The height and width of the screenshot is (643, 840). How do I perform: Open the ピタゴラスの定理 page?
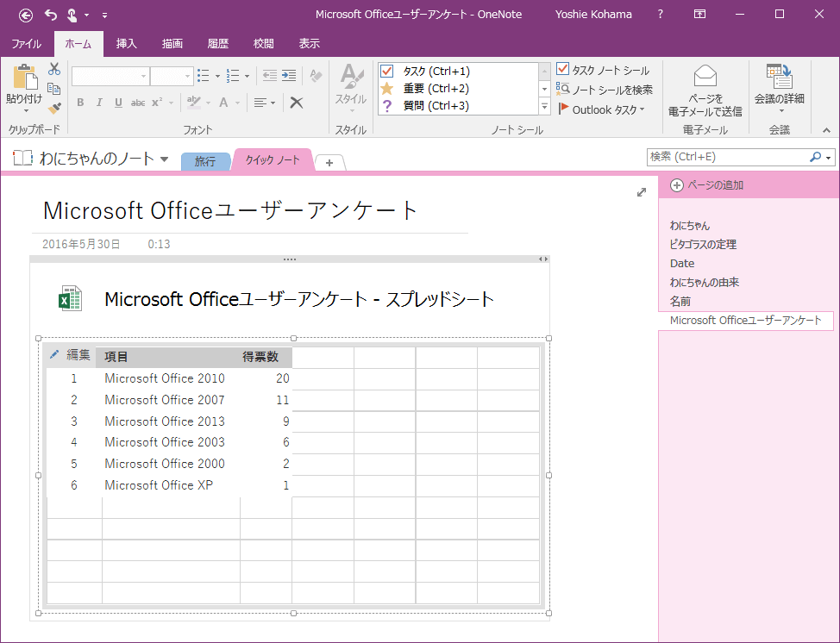coord(703,244)
